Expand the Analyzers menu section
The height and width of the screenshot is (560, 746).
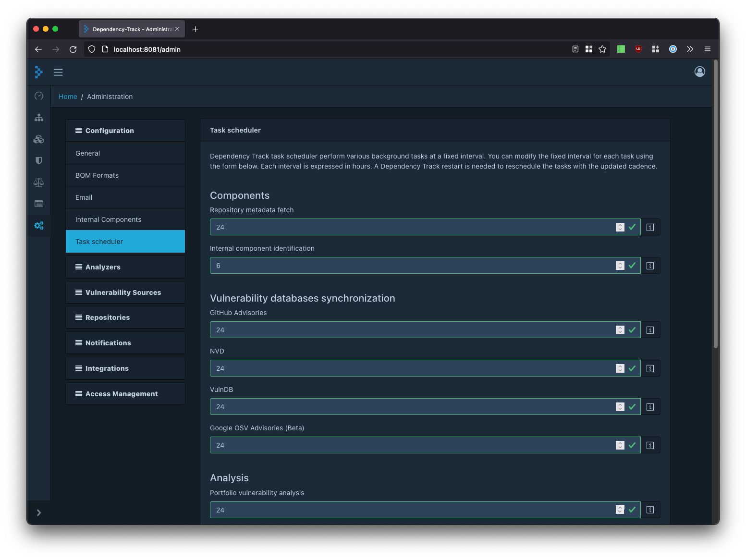(x=125, y=267)
